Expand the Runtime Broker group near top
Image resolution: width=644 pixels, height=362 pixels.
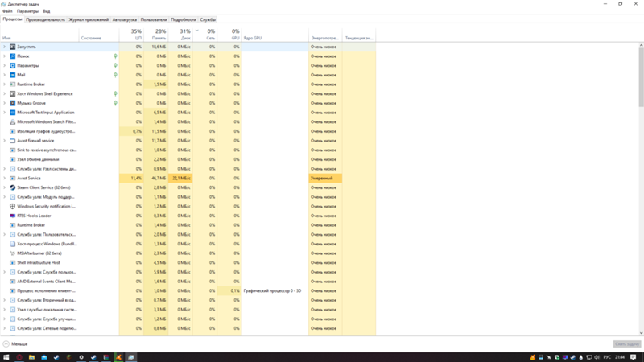coord(5,84)
